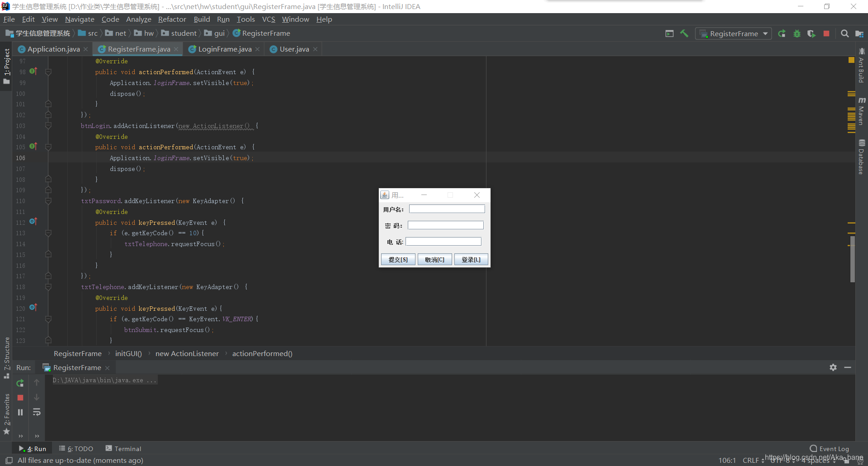868x466 pixels.
Task: Pause output in the Run panel
Action: [x=20, y=412]
